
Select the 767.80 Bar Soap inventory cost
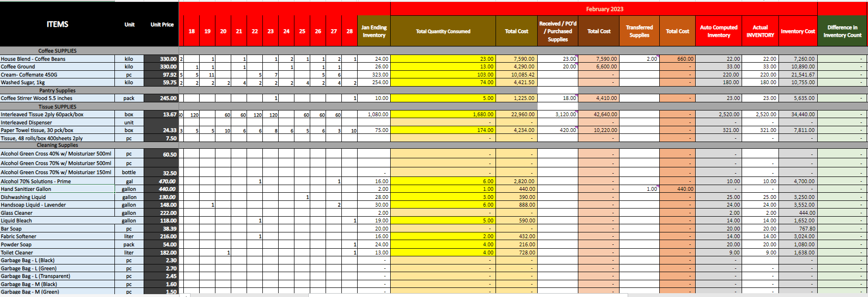click(x=798, y=229)
